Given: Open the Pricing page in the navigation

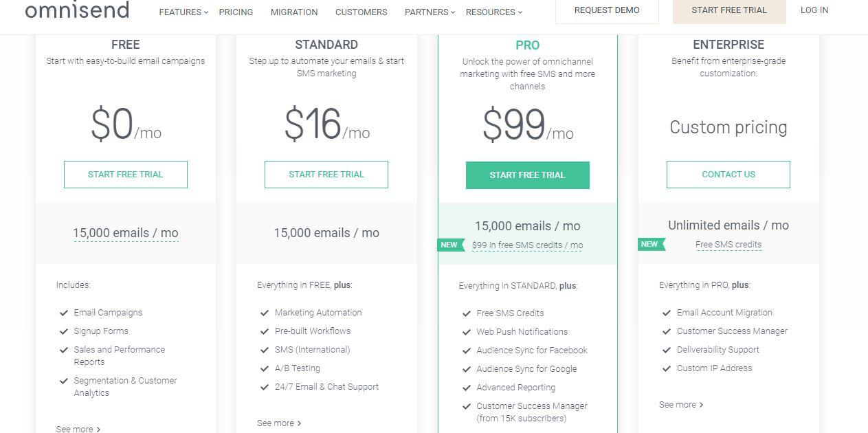Looking at the screenshot, I should click(236, 12).
